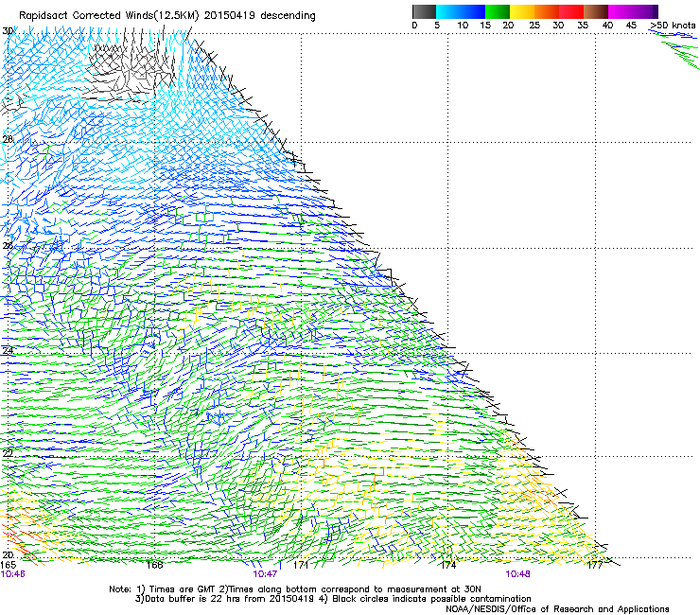Click the latitude label 22
The image size is (700, 615).
(8, 453)
